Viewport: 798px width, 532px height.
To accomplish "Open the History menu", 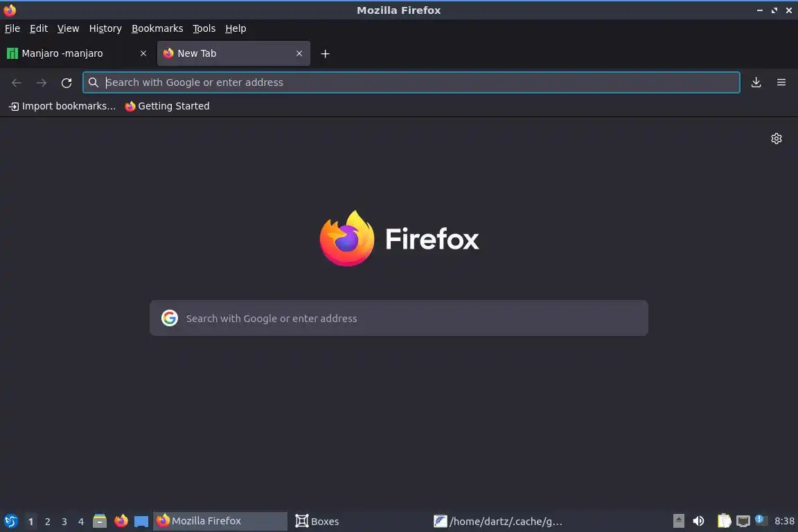I will tap(105, 28).
